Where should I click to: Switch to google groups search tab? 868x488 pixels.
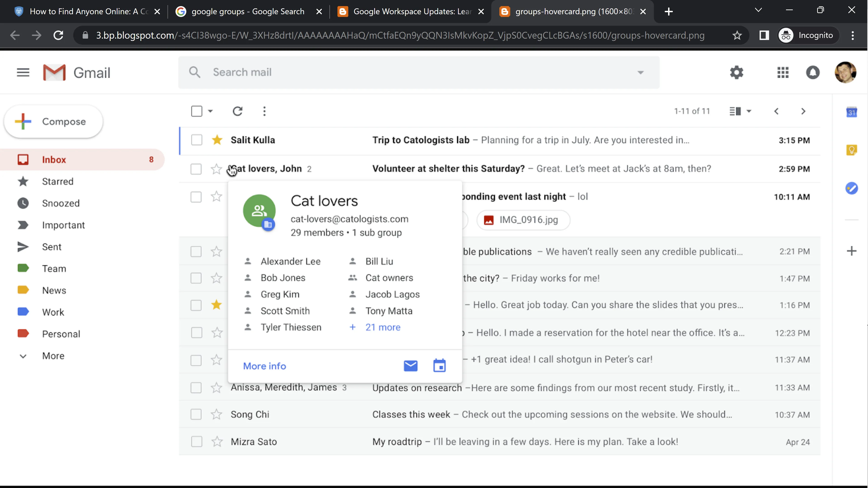point(248,12)
